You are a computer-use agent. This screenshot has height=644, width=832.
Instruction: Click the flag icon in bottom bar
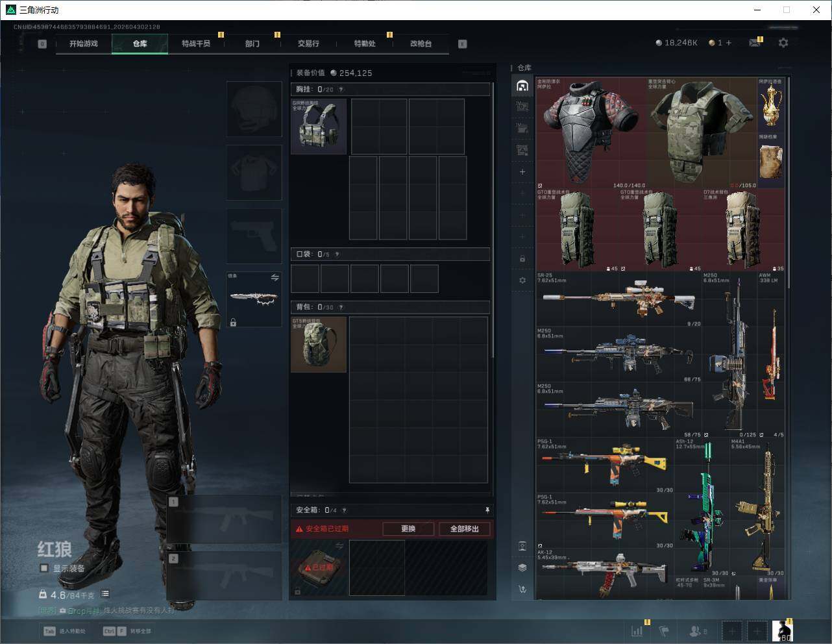664,630
